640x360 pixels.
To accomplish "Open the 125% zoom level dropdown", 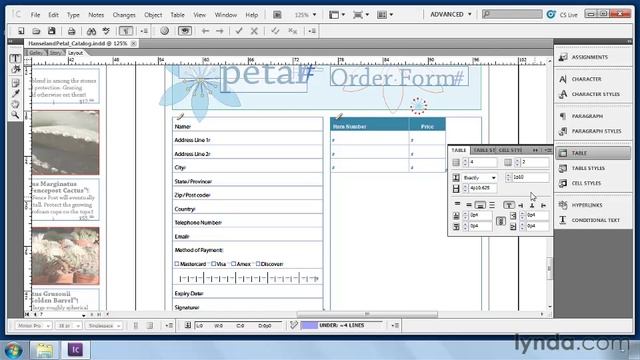I will pos(305,15).
